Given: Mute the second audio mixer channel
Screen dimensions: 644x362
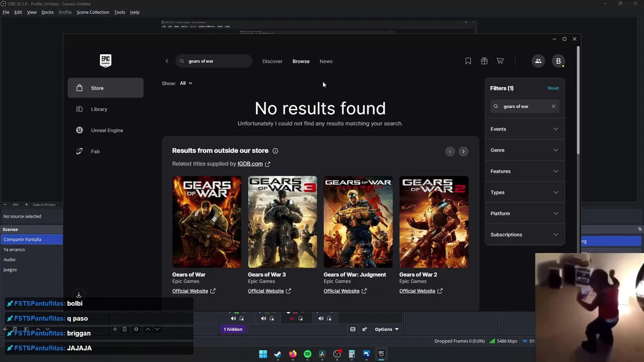Looking at the screenshot, I should (x=263, y=318).
